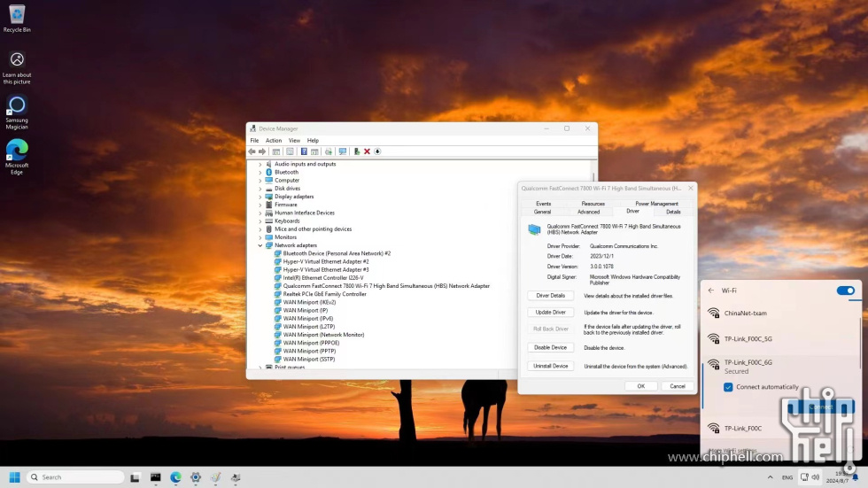
Task: Expand the Display adapters category
Action: point(260,197)
